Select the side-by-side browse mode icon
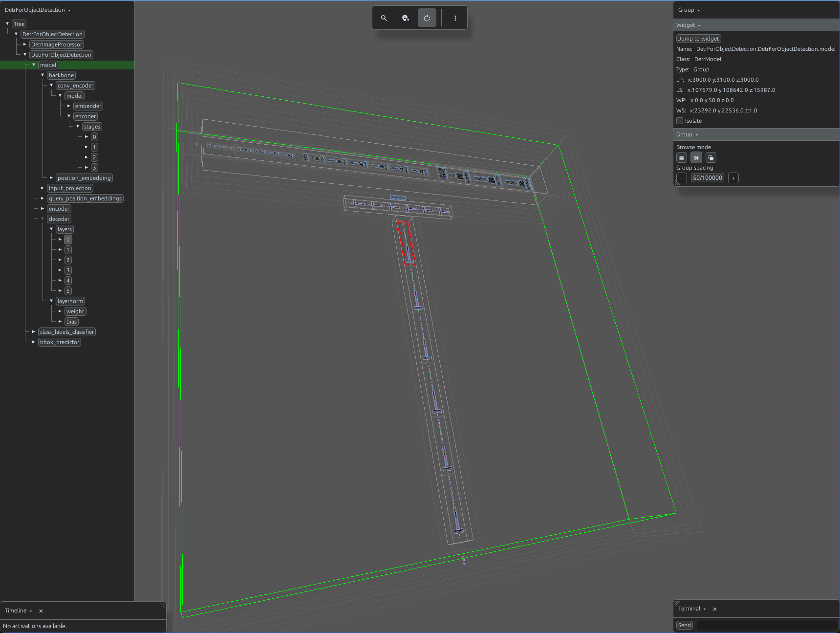840x633 pixels. tap(696, 158)
